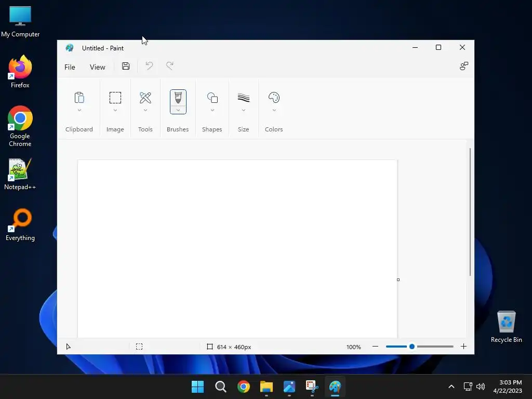Select the Firefox desktop shortcut
The width and height of the screenshot is (532, 399).
pos(20,72)
